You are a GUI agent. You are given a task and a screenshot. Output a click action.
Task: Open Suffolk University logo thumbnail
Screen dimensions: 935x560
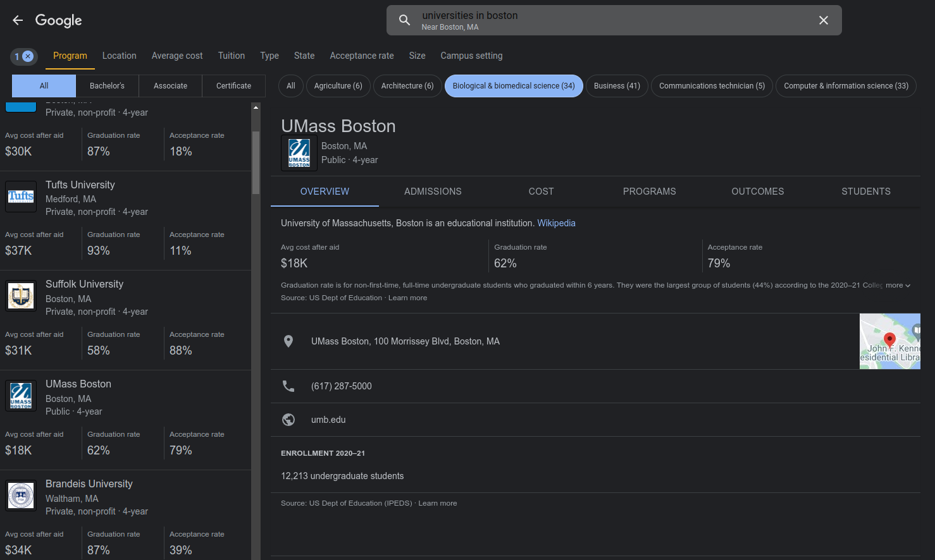[21, 296]
